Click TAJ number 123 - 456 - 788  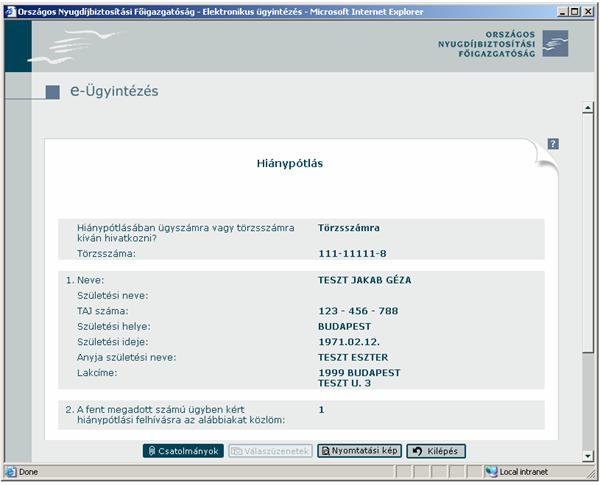click(x=358, y=311)
